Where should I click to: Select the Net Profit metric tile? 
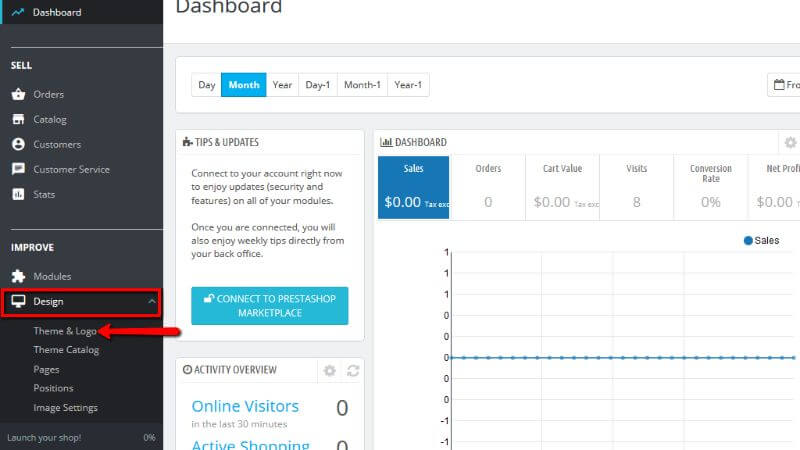point(774,187)
